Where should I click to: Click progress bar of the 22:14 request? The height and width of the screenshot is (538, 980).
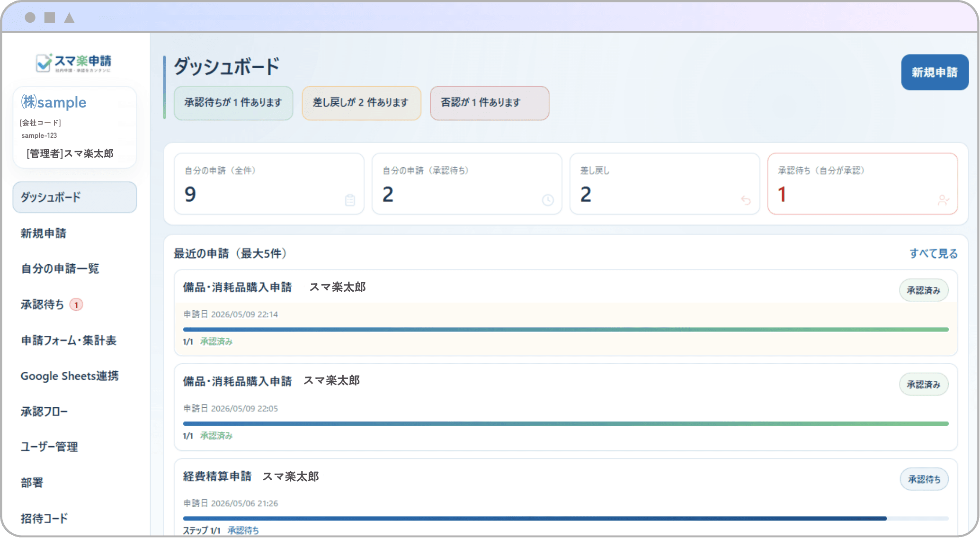pos(566,329)
